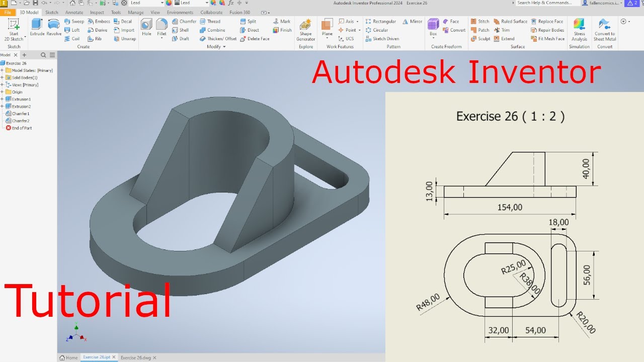Open the Environments ribbon tab
644x362 pixels.
(x=180, y=12)
